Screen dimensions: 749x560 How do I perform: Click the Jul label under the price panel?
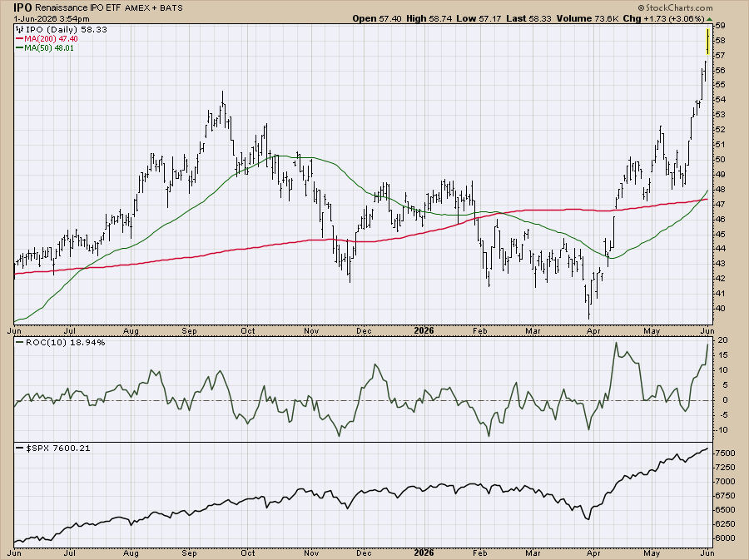(70, 331)
